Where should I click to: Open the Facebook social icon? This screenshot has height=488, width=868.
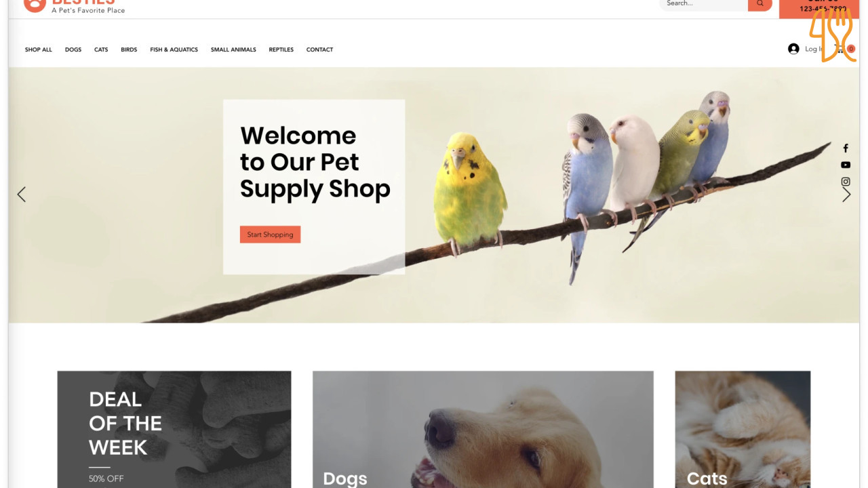pos(846,148)
